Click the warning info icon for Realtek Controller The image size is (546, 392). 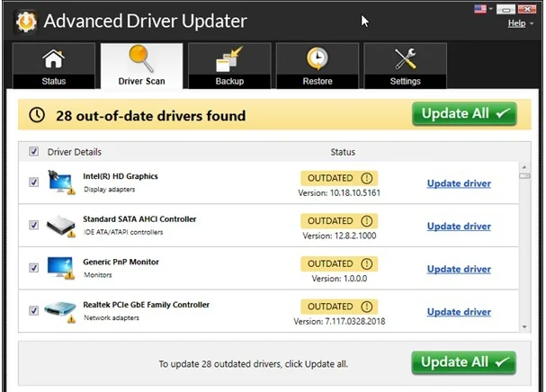tap(366, 307)
